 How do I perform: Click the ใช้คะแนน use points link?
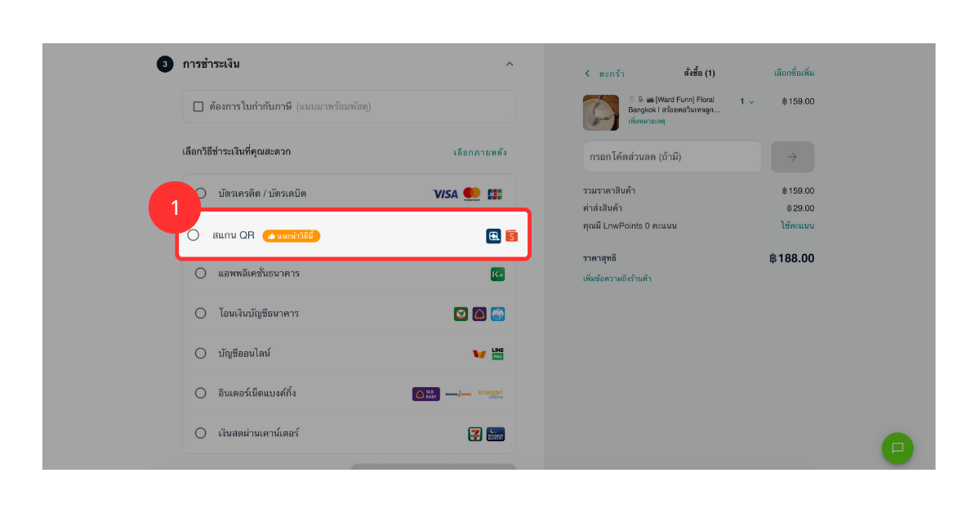pyautogui.click(x=796, y=225)
